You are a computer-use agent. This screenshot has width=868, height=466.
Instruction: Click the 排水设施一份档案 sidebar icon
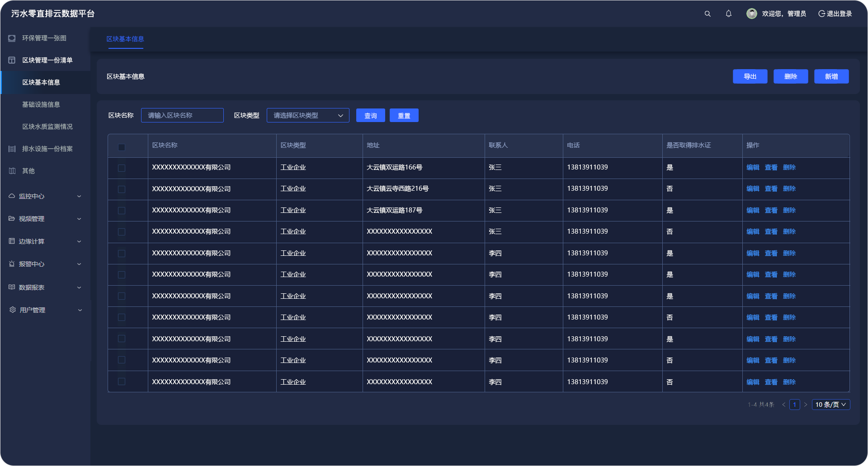(12, 149)
